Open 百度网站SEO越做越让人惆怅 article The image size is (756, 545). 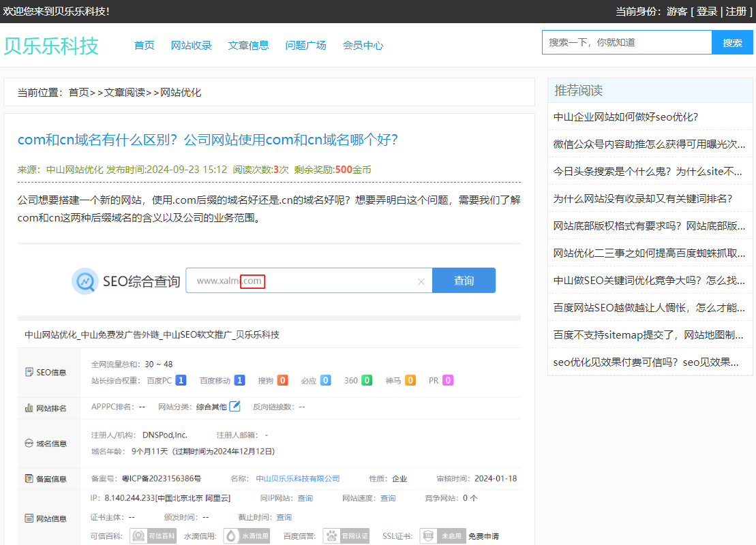649,307
